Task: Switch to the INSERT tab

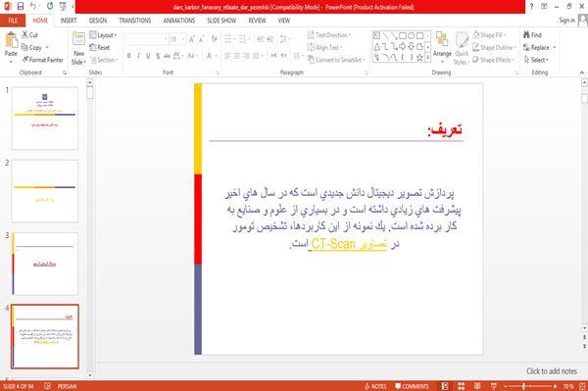Action: point(69,21)
